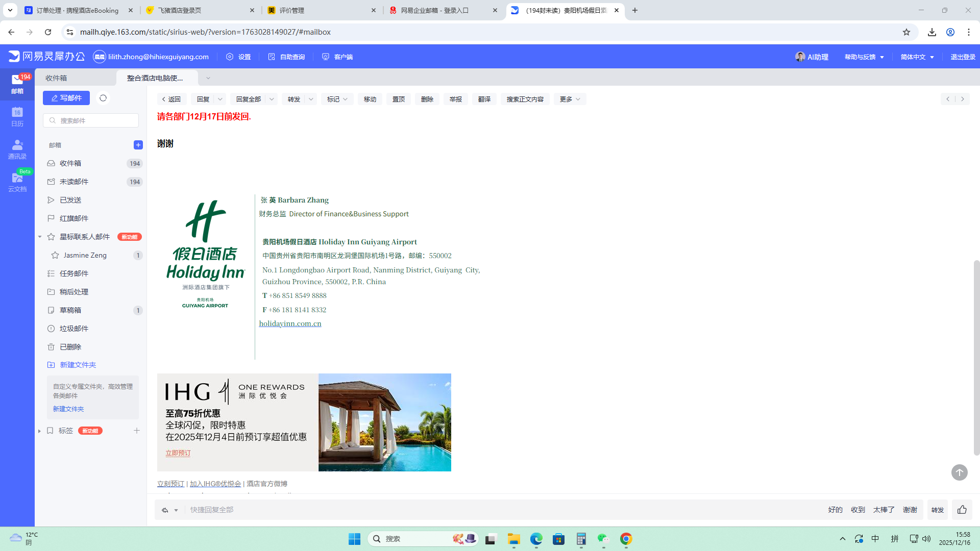Open holidayinn.com.cn link
Image resolution: width=980 pixels, height=551 pixels.
(290, 323)
